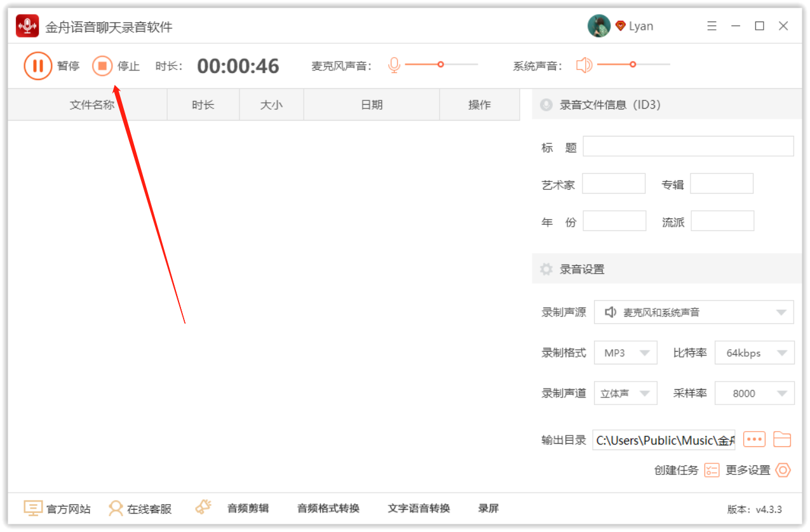810x532 pixels.
Task: Click the 创建任务 checklist icon
Action: point(712,470)
